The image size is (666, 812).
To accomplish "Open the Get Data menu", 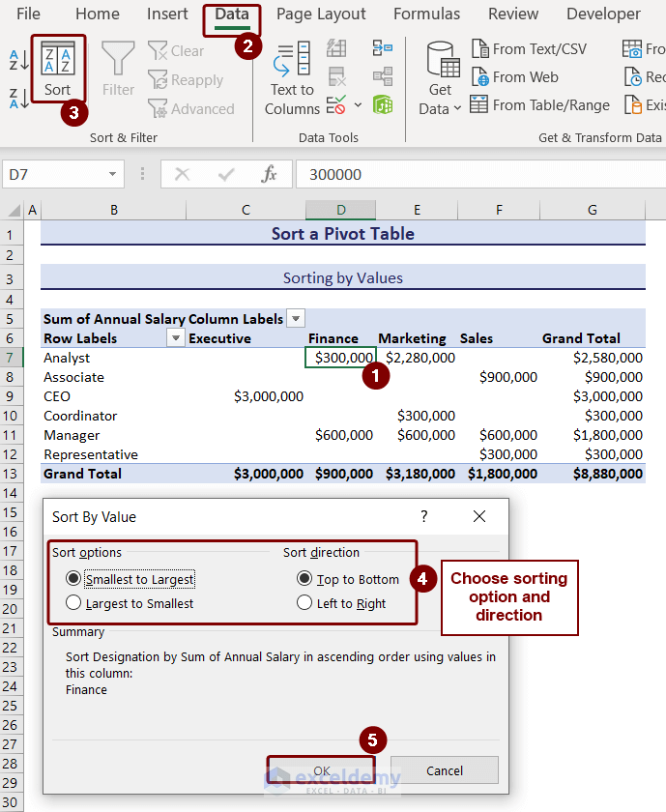I will coord(440,78).
